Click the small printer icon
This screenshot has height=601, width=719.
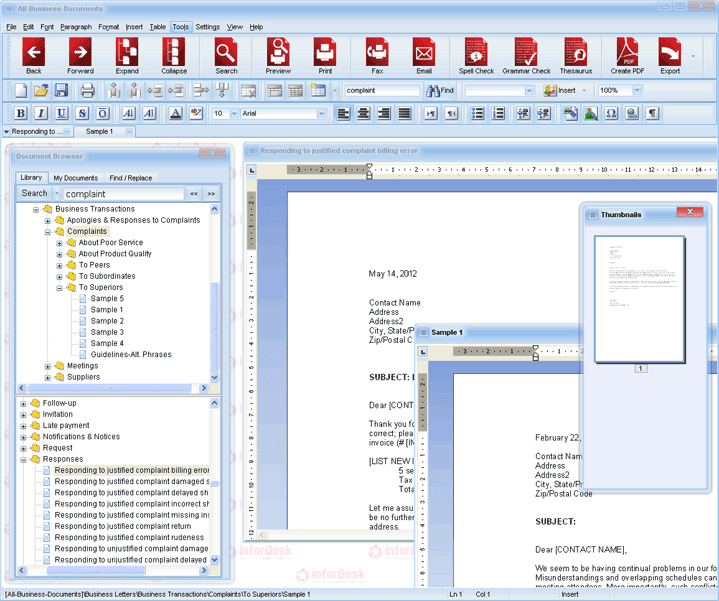click(x=88, y=90)
